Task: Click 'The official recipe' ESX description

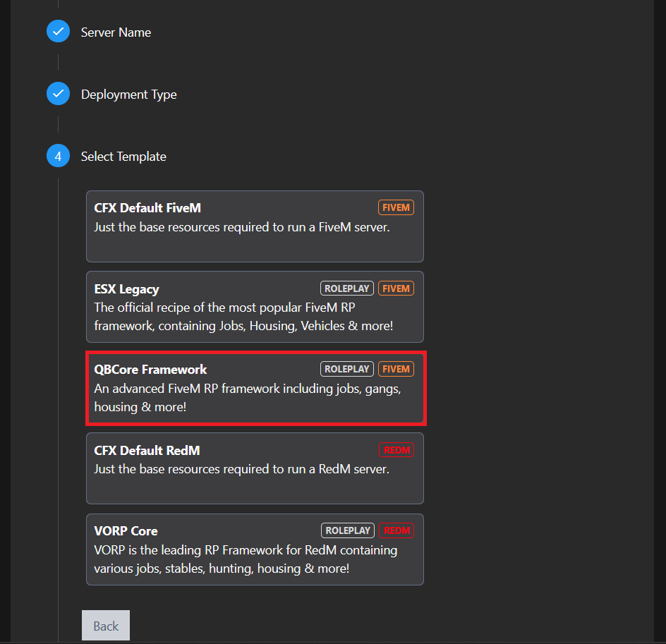Action: pyautogui.click(x=243, y=317)
